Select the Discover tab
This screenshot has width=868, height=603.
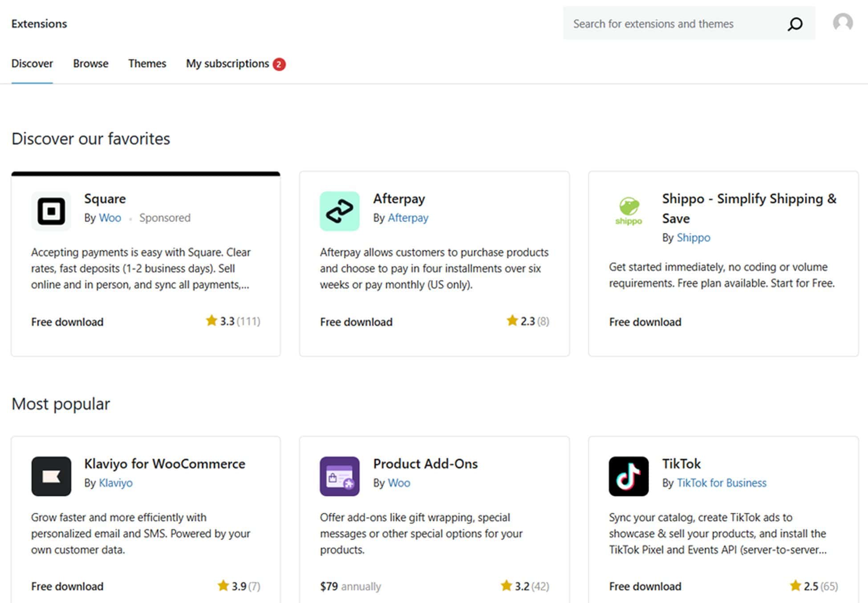[32, 64]
